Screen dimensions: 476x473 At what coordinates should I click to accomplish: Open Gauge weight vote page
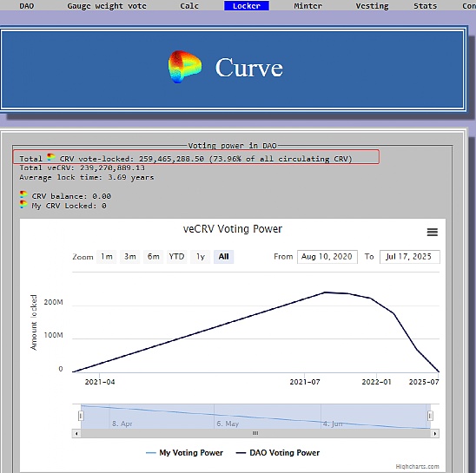click(107, 6)
